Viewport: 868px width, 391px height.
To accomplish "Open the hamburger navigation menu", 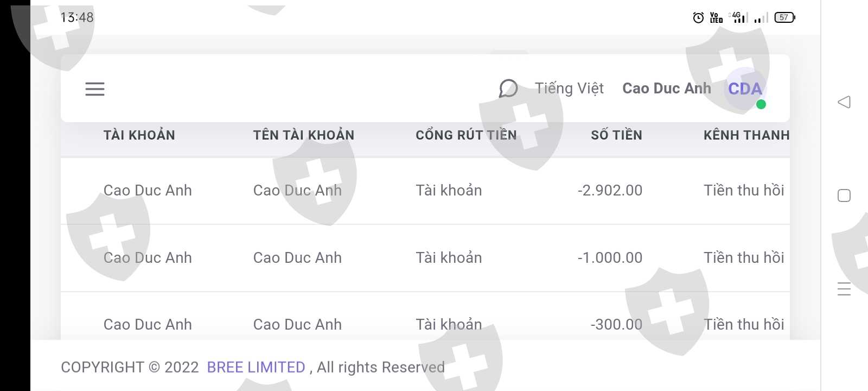I will pos(95,89).
